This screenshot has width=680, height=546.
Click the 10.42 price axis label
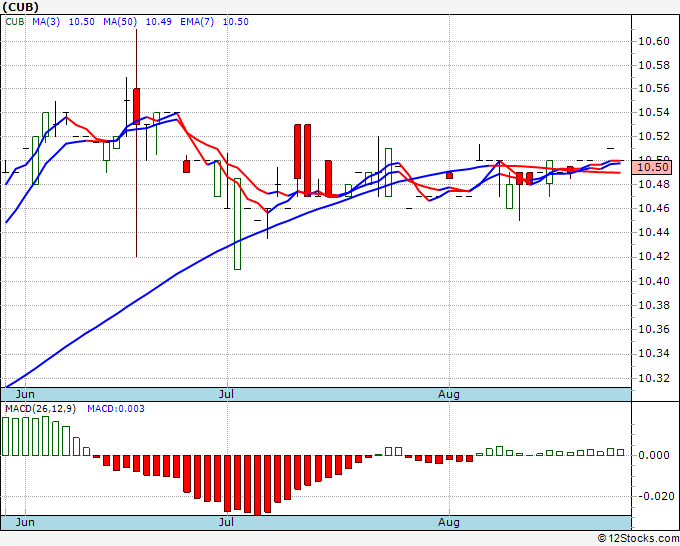tap(654, 257)
